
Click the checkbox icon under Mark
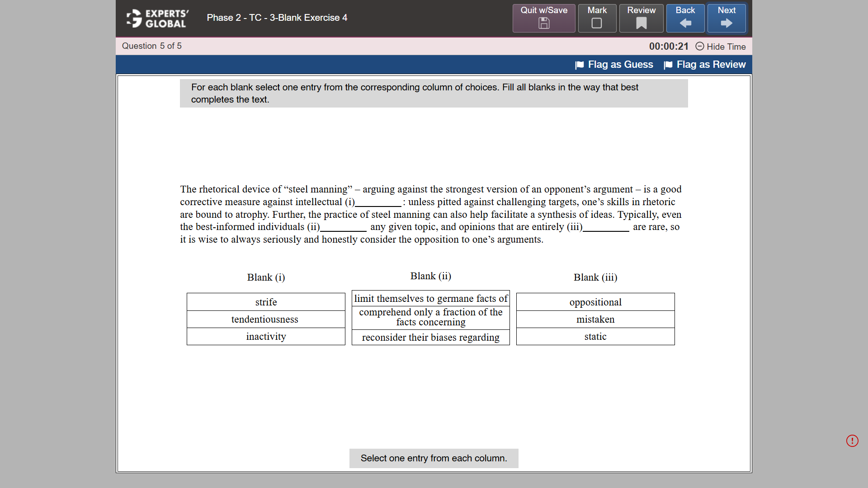tap(597, 23)
